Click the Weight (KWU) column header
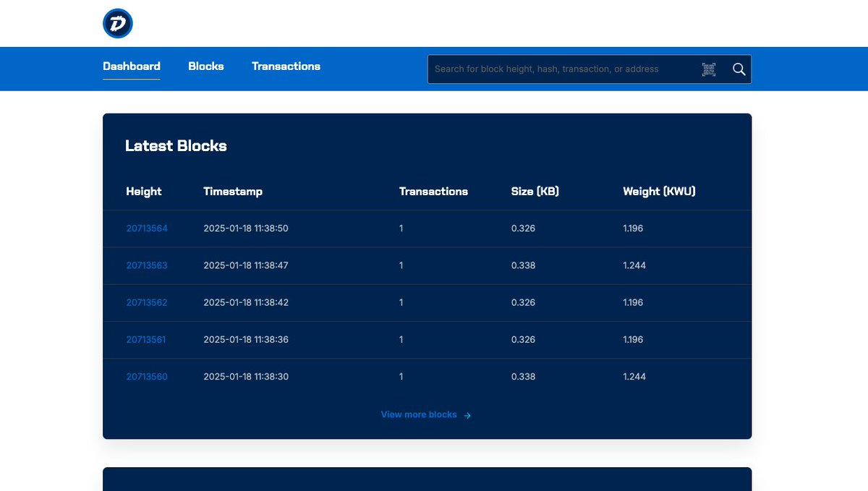The image size is (868, 491). tap(659, 191)
